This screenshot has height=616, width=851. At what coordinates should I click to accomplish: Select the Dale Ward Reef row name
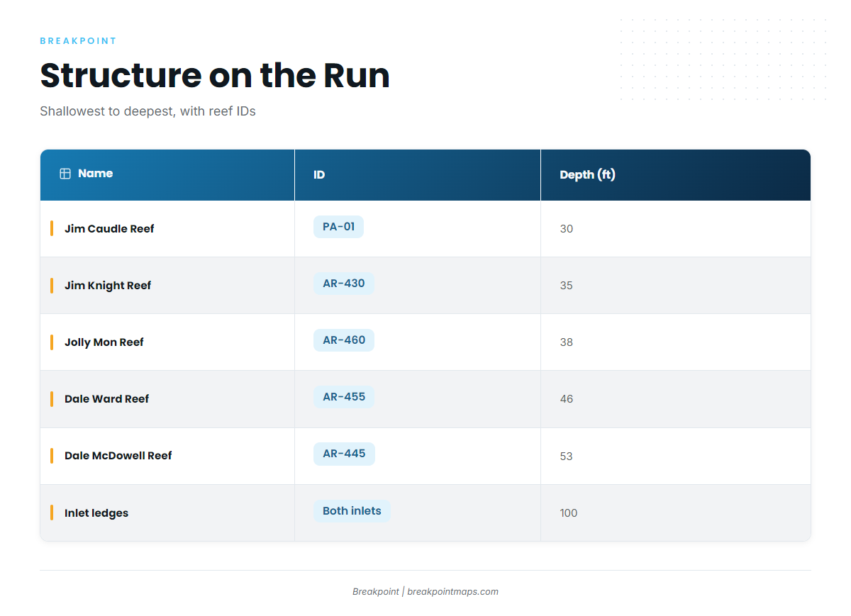106,398
